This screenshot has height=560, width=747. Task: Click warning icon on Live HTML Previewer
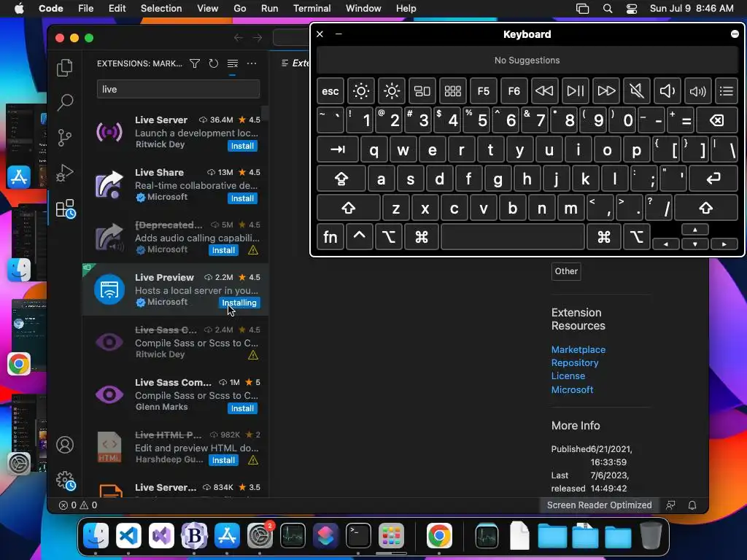253,460
